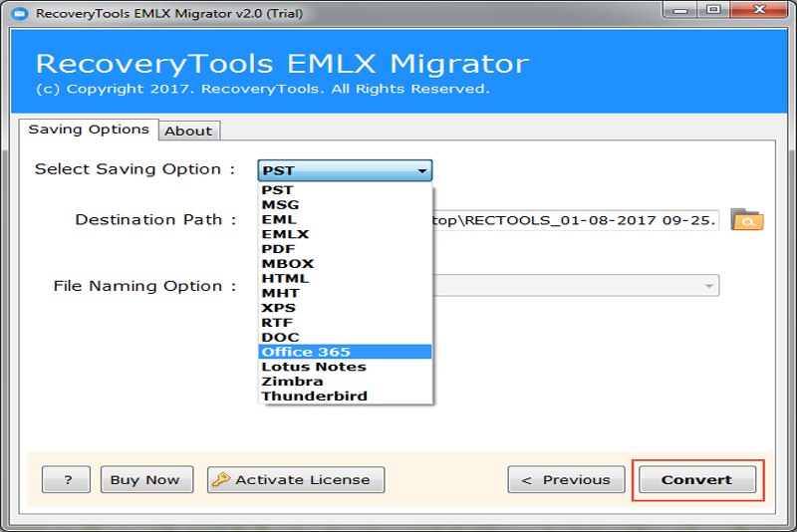Close the EMLX Migrator window

(x=759, y=10)
